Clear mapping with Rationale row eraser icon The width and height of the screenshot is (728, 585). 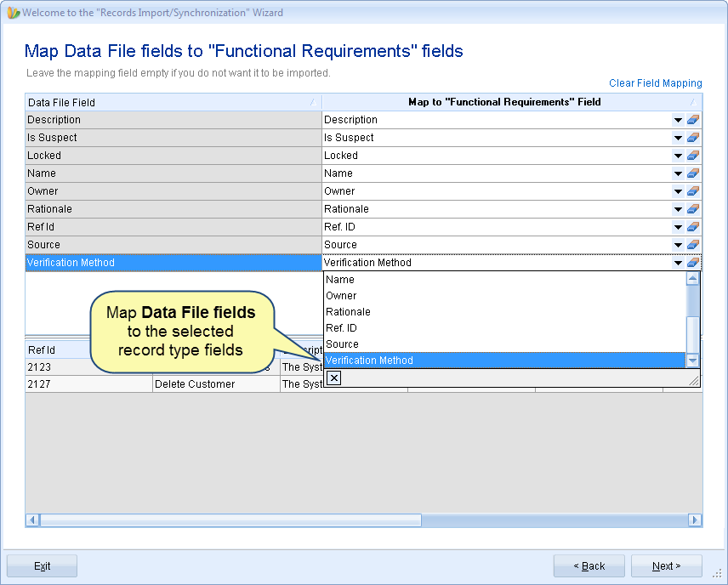pyautogui.click(x=693, y=209)
